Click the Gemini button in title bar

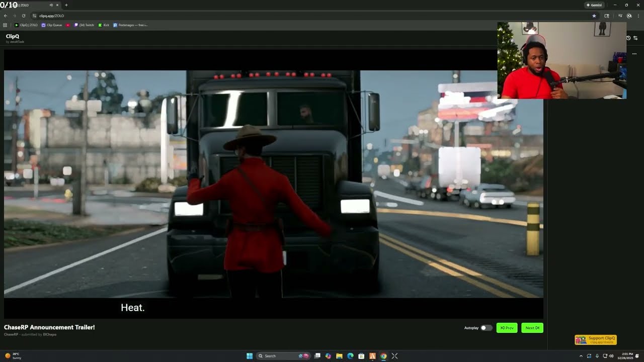[594, 5]
